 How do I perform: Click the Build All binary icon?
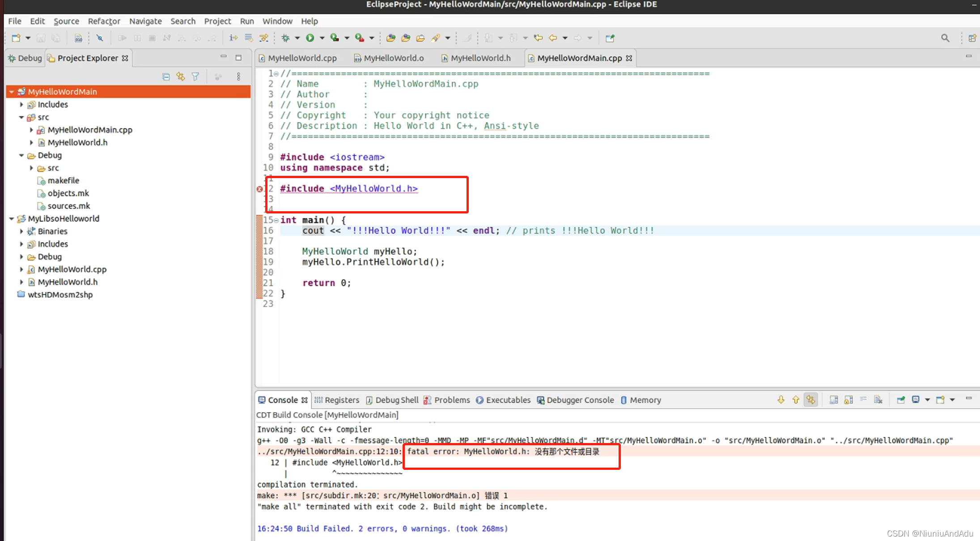pyautogui.click(x=78, y=38)
